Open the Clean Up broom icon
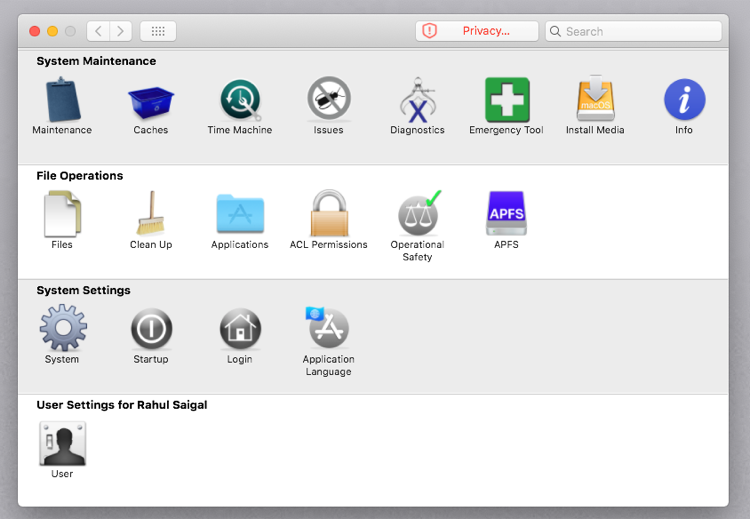Screen dimensions: 750x519 pyautogui.click(x=151, y=213)
